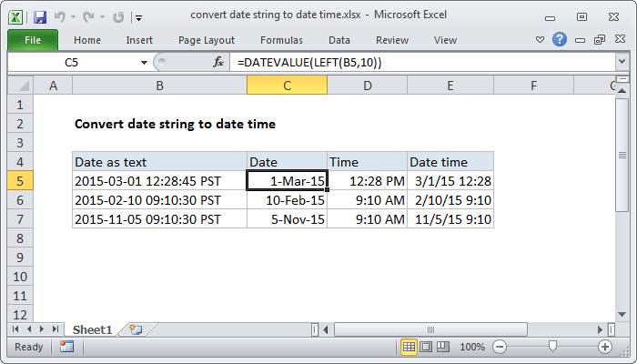Click the Insert Function fx icon
Viewport: 637px width, 364px height.
pyautogui.click(x=218, y=62)
